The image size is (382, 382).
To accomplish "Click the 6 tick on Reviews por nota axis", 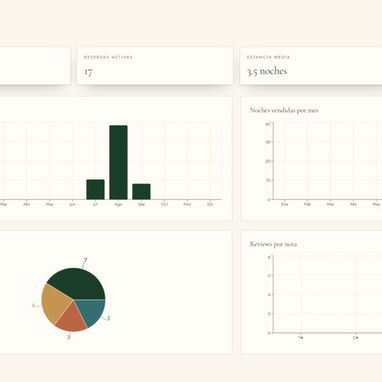I will 269,276.
